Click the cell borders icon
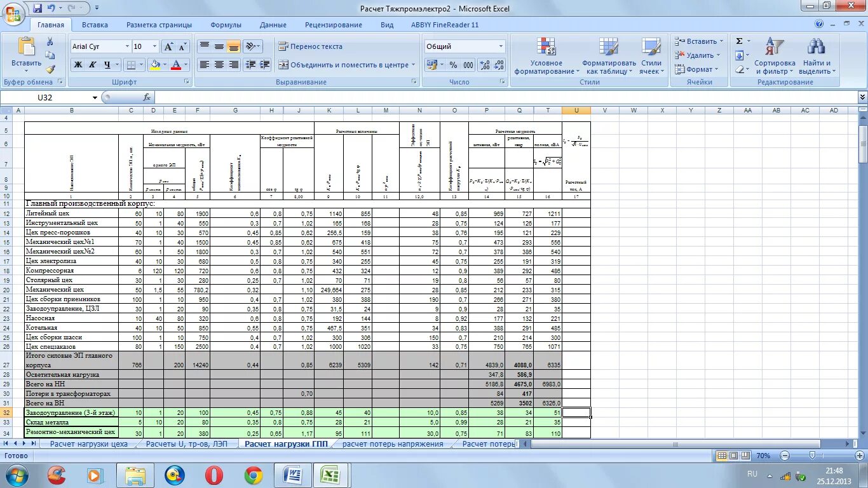Viewport: 868px width, 488px height. (130, 65)
